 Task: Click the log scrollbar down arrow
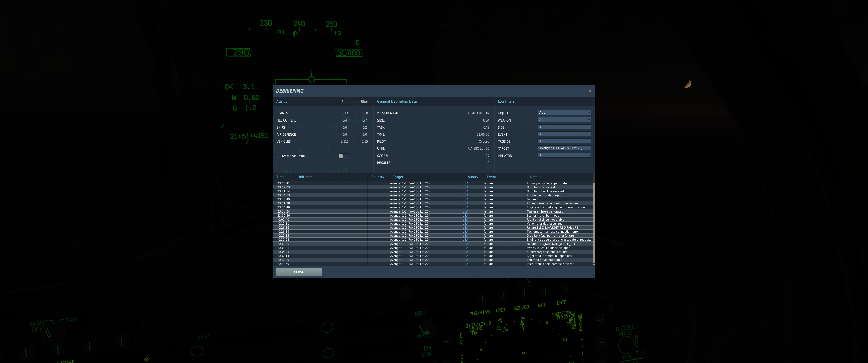point(594,265)
